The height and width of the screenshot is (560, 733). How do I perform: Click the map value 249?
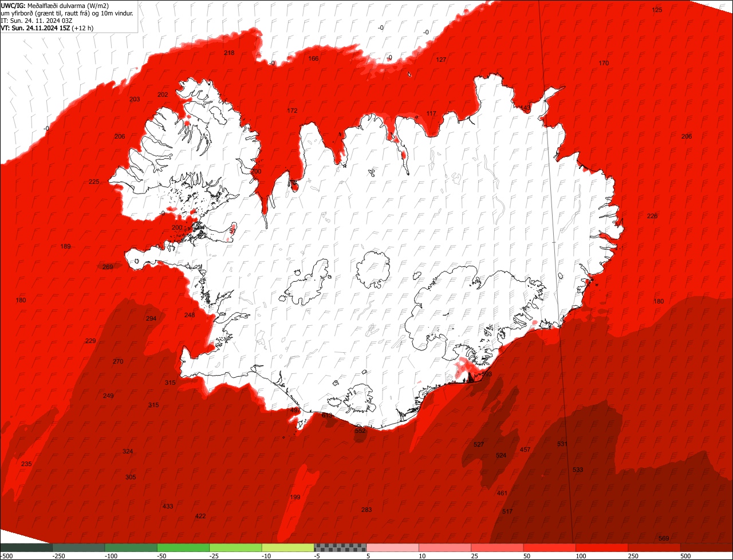point(108,396)
